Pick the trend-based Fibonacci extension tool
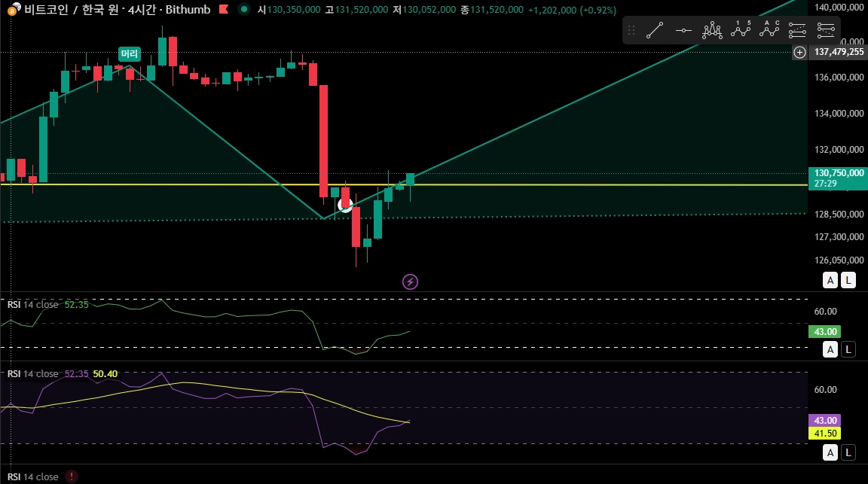868x484 pixels. 826,30
